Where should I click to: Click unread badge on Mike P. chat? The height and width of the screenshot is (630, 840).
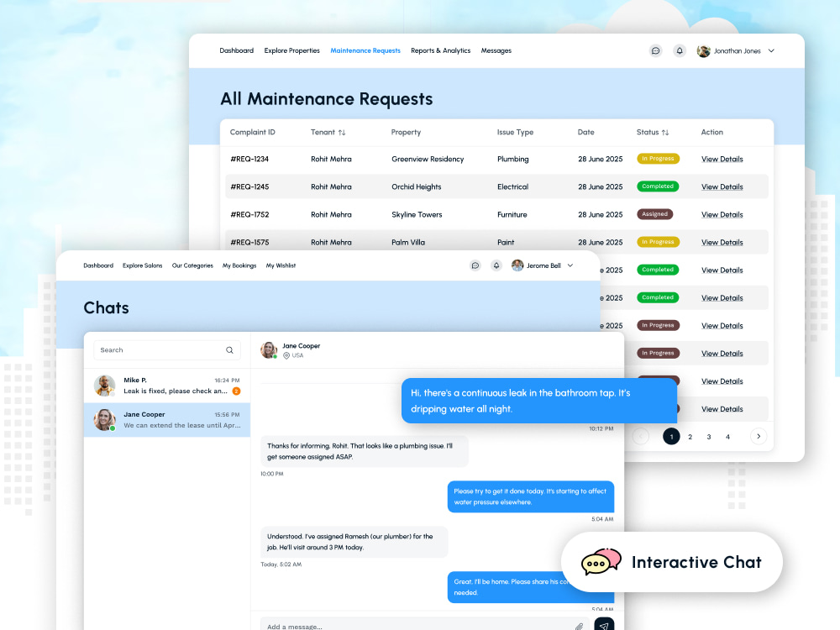coord(236,391)
